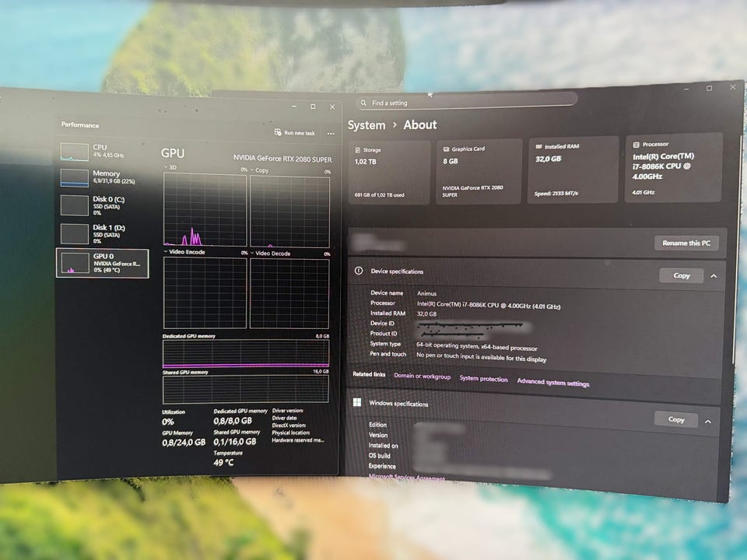This screenshot has width=747, height=560.
Task: Select Disk 0 (C:) performance entry
Action: click(x=103, y=205)
